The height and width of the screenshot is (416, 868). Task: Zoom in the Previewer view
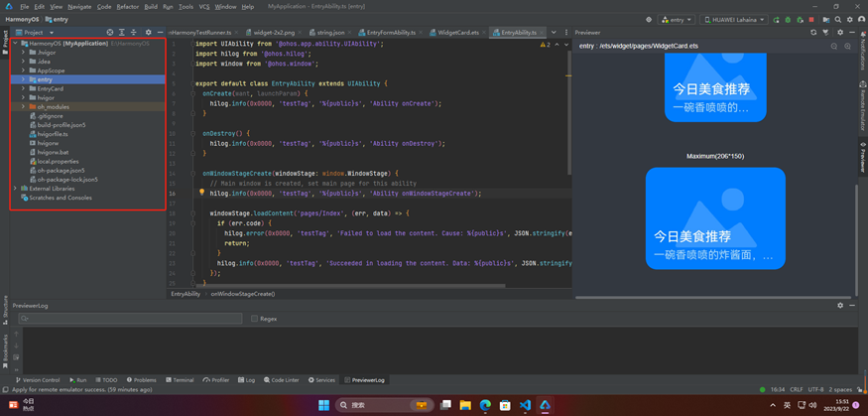pos(847,46)
